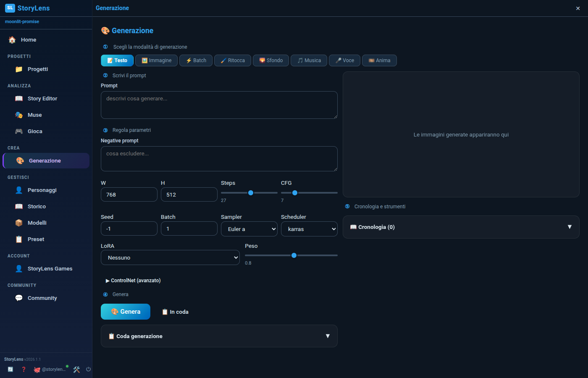Switch to the Batch mode tab

point(196,60)
